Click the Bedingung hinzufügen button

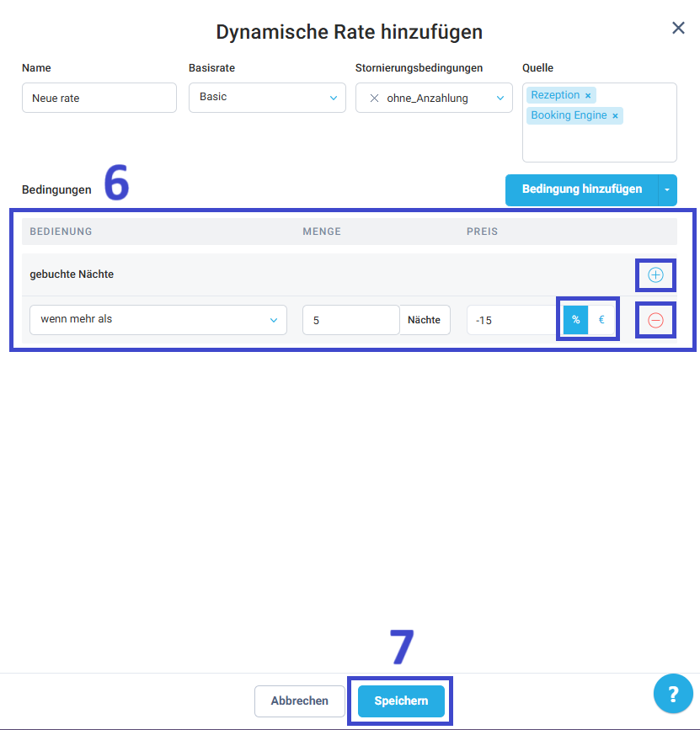pos(581,190)
